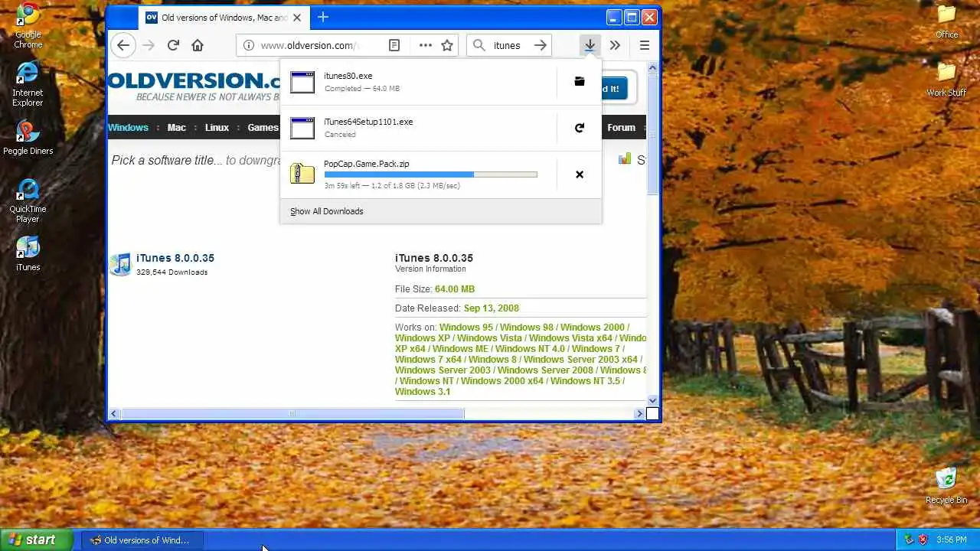Click the vertical scrollbar up arrow
980x551 pixels.
[x=653, y=68]
